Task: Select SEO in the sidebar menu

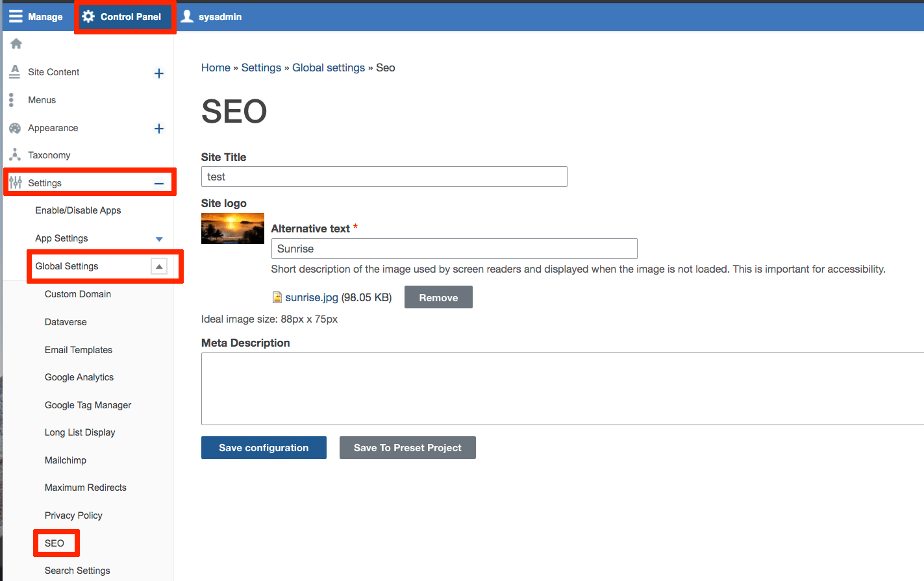Action: pyautogui.click(x=55, y=543)
